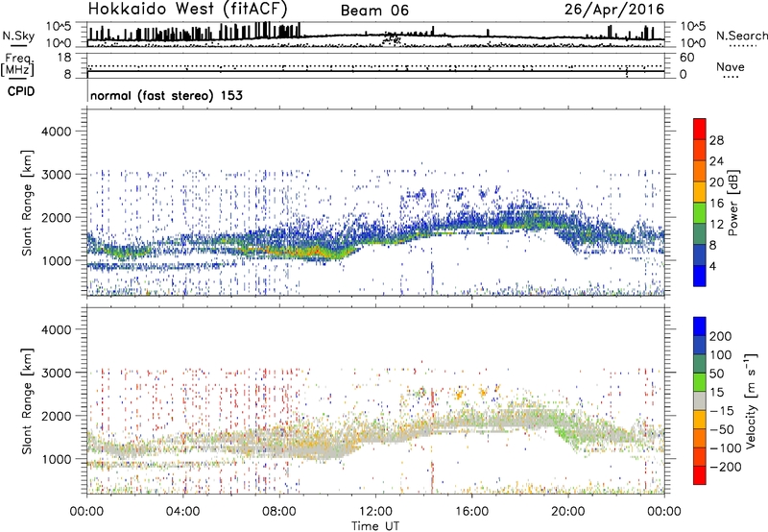Pick the yellow segment of Power colorbar

(700, 192)
